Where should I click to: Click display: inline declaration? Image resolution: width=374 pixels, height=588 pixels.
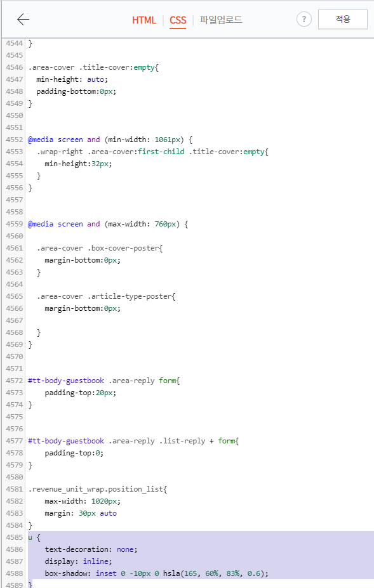coord(79,561)
